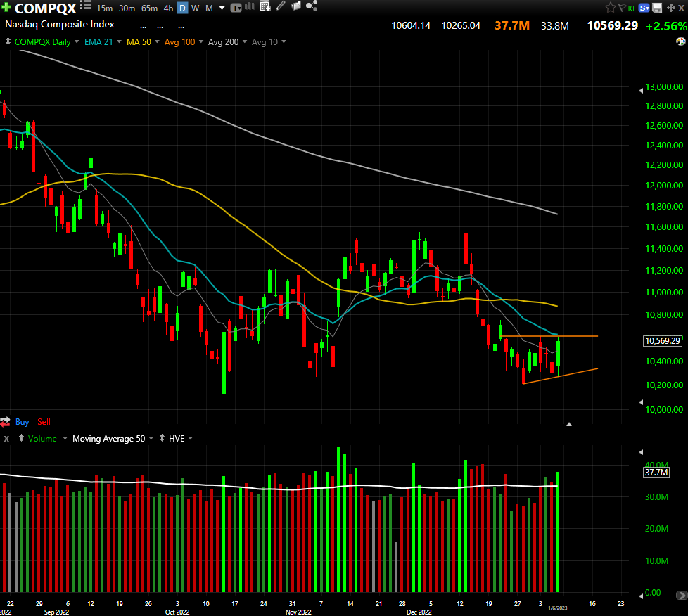The image size is (688, 616).
Task: Click the white up triangle at the price pane bottom
Action: (x=569, y=424)
